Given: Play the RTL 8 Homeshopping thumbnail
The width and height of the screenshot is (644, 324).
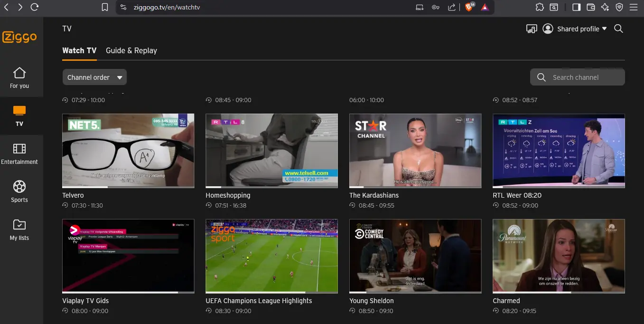Looking at the screenshot, I should (271, 151).
